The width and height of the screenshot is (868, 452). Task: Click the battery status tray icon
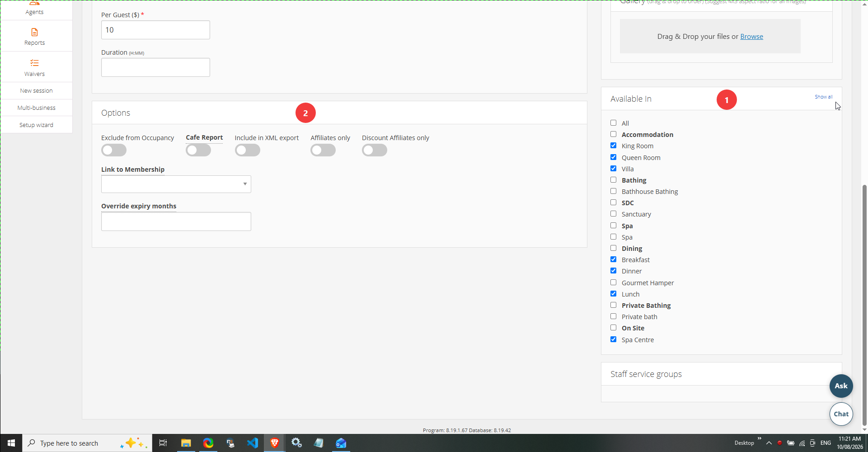point(791,443)
